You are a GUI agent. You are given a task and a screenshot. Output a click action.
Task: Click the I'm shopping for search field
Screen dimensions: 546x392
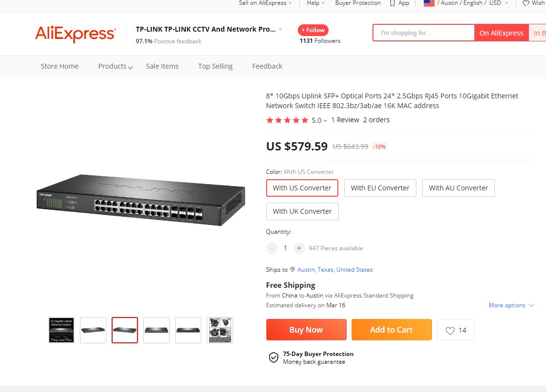pyautogui.click(x=423, y=33)
